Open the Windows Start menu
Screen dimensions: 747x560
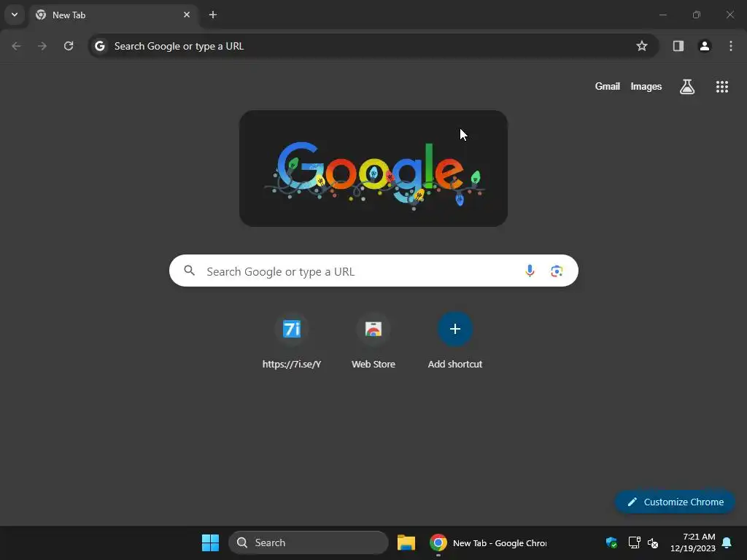210,542
